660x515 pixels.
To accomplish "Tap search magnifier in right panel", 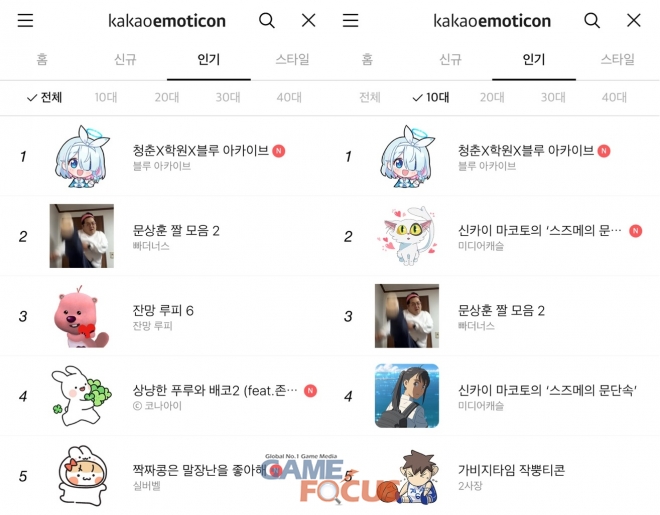I will pyautogui.click(x=592, y=20).
